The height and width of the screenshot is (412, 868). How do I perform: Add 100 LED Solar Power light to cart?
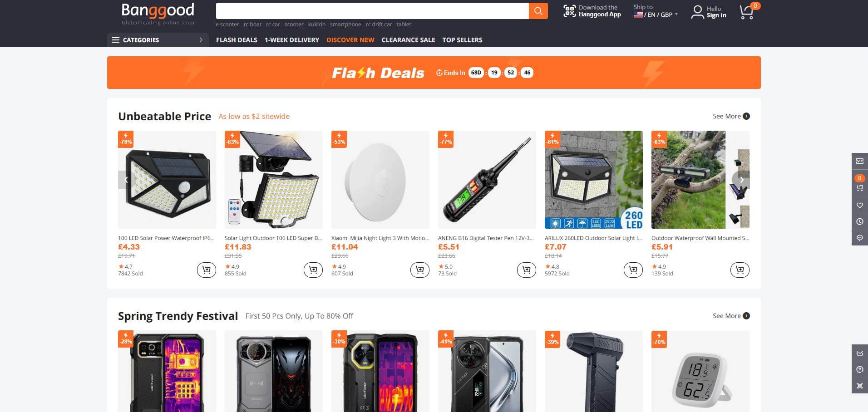[x=207, y=270]
